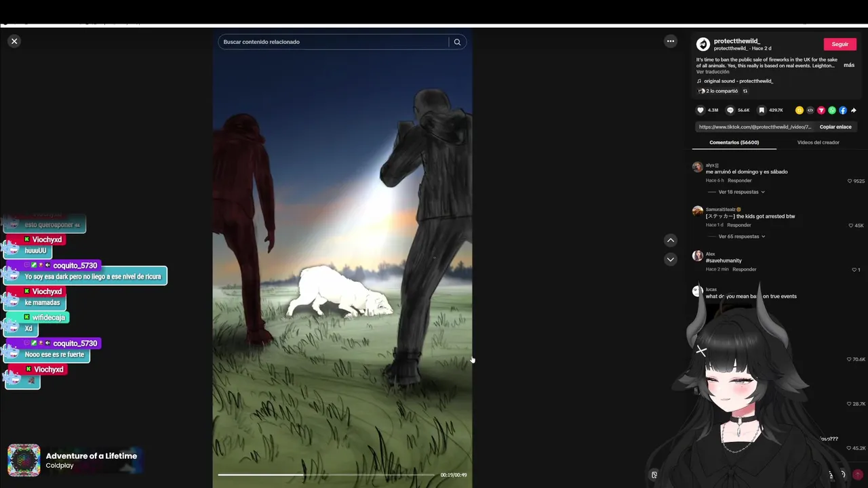Click embed code share icon
Image resolution: width=868 pixels, height=488 pixels.
(810, 110)
